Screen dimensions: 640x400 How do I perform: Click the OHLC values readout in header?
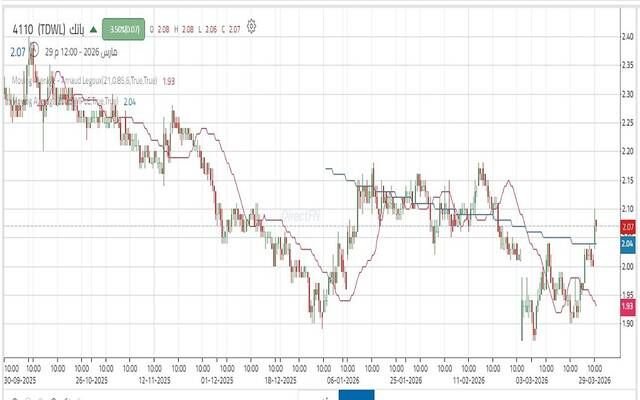coord(195,29)
